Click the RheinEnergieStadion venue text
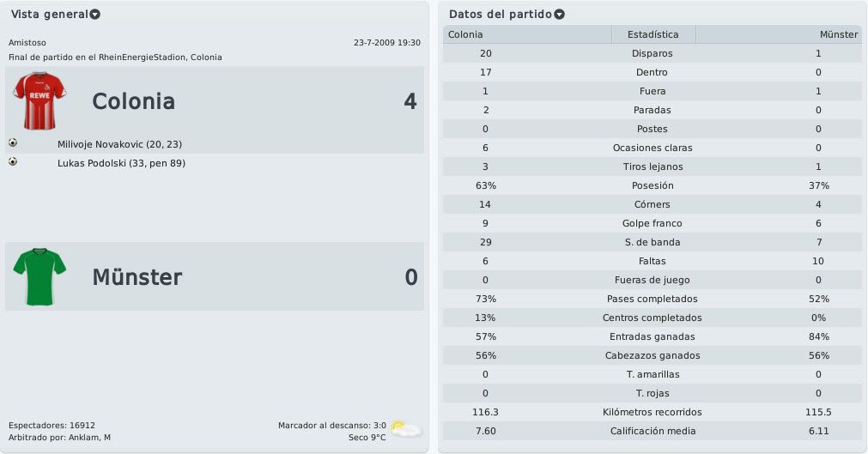868x454 pixels. [143, 57]
